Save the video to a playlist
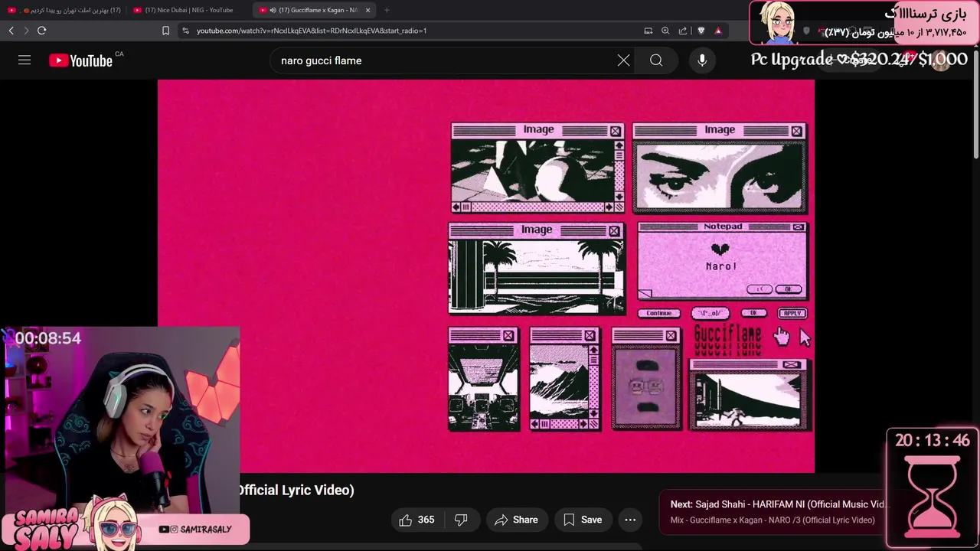This screenshot has height=551, width=980. pyautogui.click(x=583, y=520)
